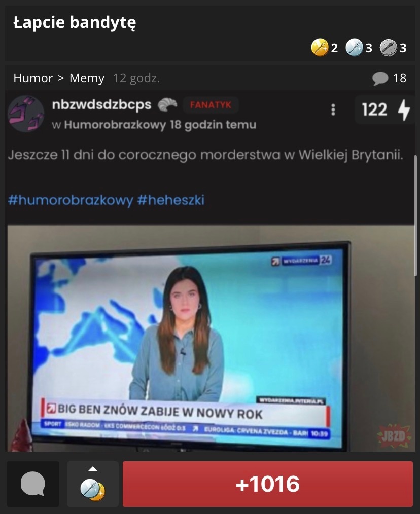Open comments via speech bubble with 18
This screenshot has height=514, width=420.
tap(389, 79)
